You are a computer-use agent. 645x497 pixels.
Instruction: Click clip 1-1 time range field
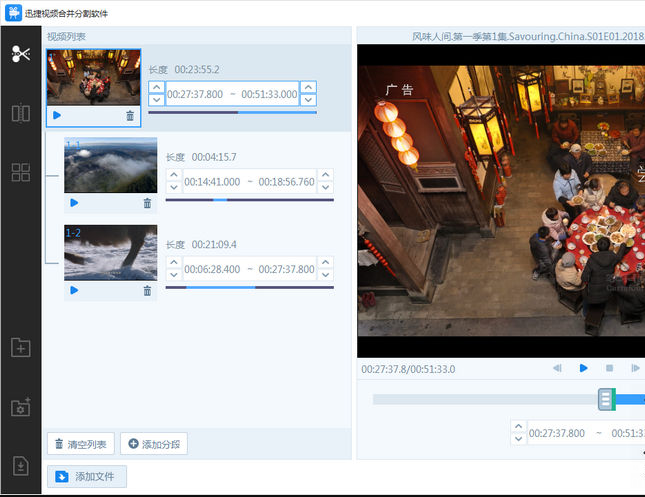pos(250,181)
